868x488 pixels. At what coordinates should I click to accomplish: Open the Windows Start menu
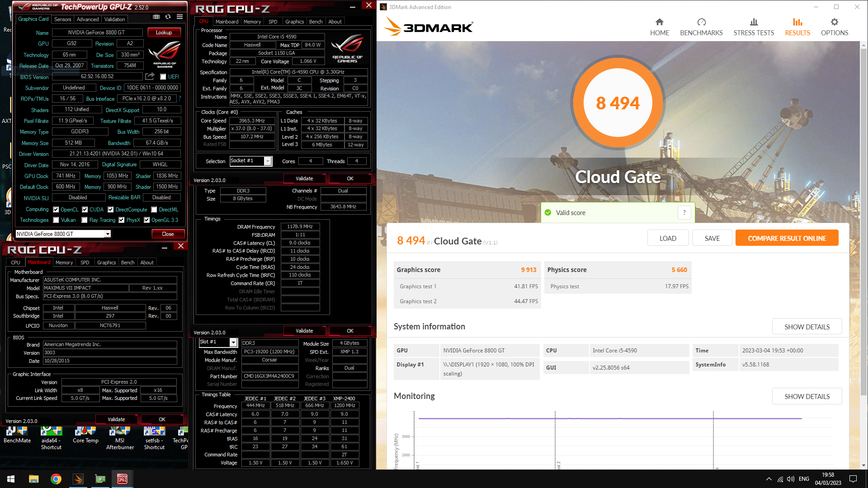pos(11,479)
